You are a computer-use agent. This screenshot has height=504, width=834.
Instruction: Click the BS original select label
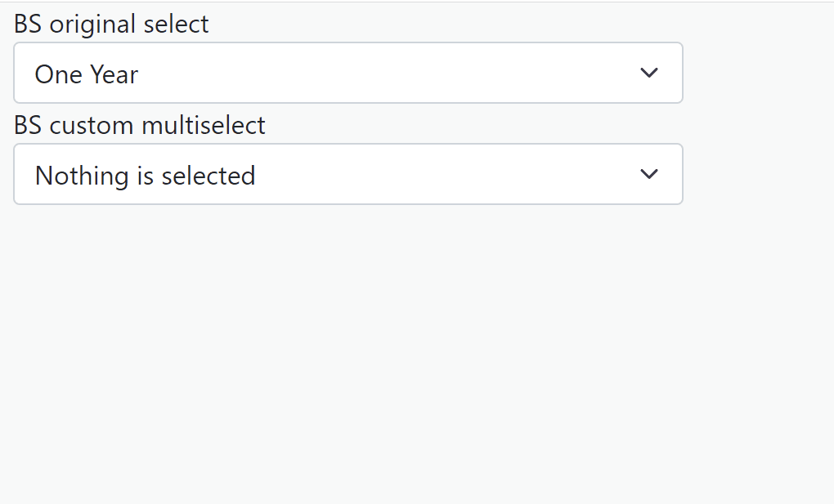click(x=111, y=24)
